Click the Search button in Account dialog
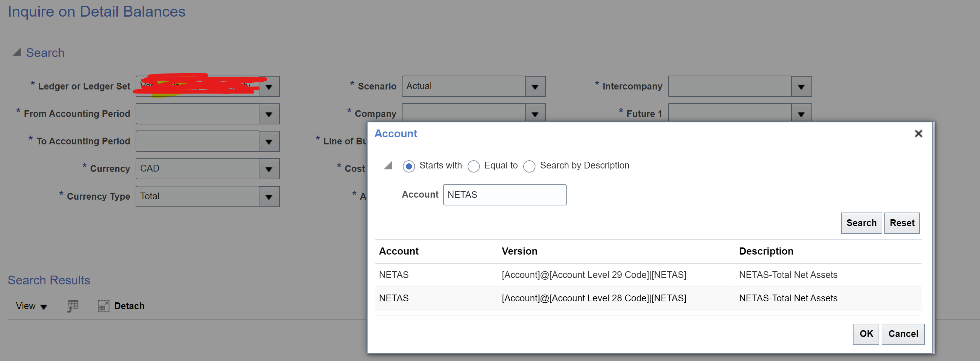This screenshot has width=980, height=361. click(861, 223)
